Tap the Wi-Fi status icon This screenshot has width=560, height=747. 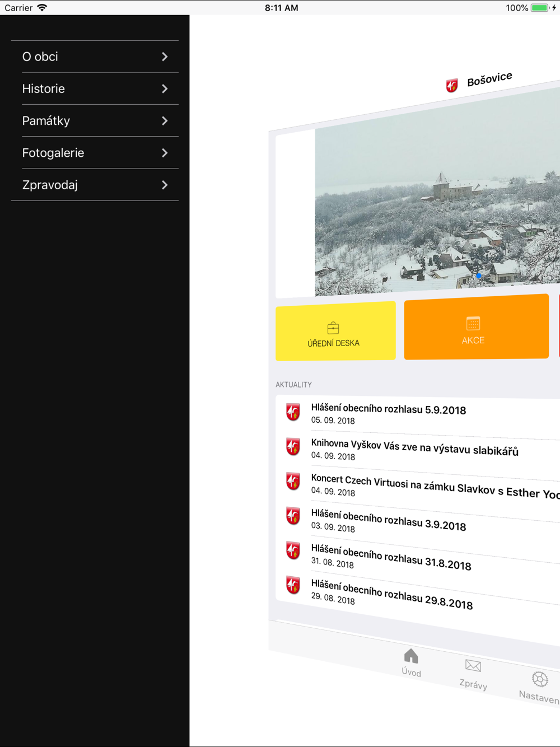tap(42, 7)
